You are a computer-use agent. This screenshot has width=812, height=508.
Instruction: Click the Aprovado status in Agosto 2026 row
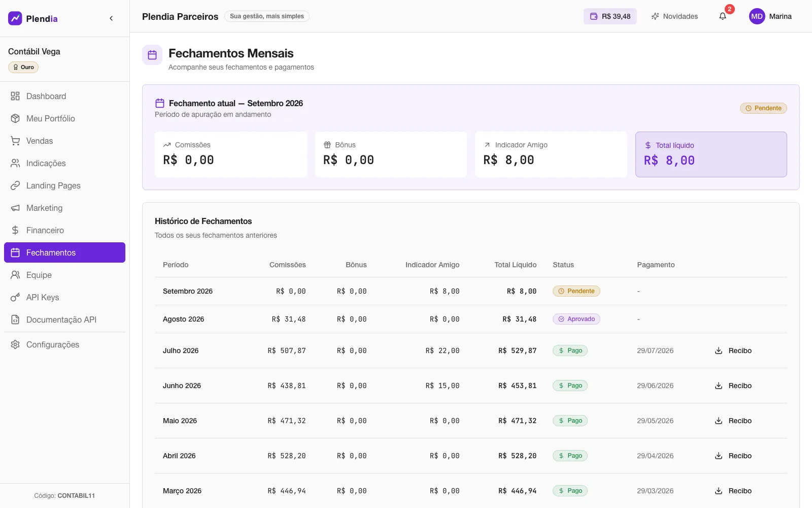click(577, 319)
